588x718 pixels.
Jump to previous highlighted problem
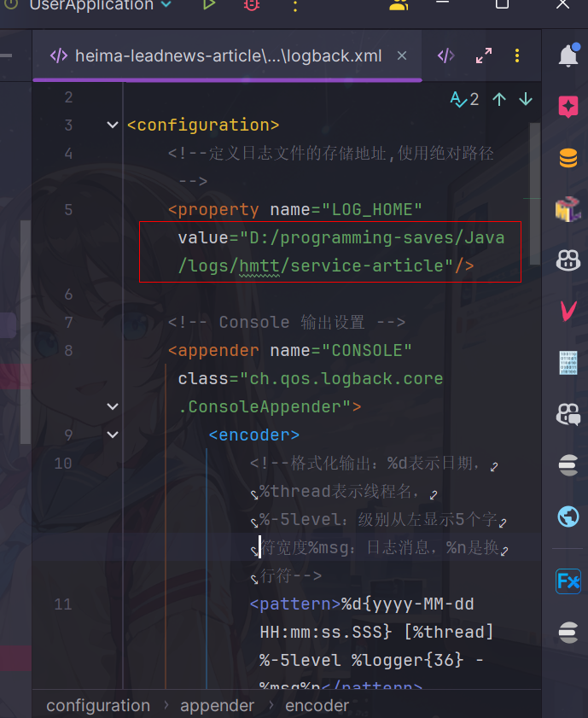click(499, 99)
